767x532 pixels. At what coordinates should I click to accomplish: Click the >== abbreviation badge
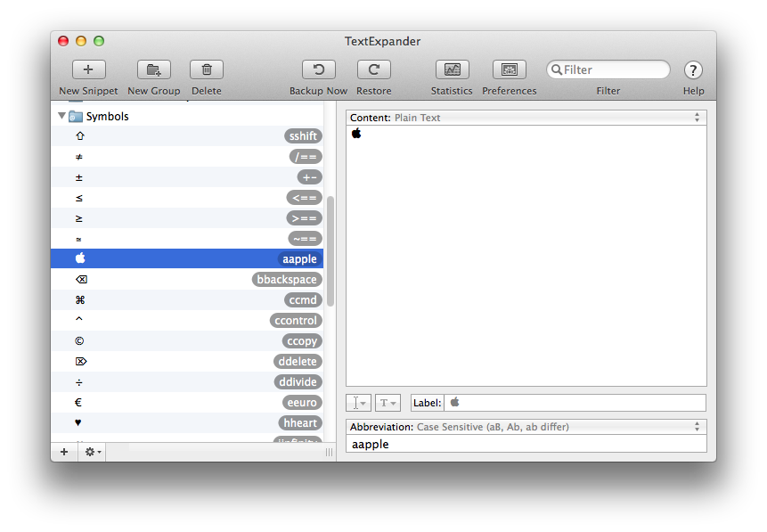pos(305,218)
